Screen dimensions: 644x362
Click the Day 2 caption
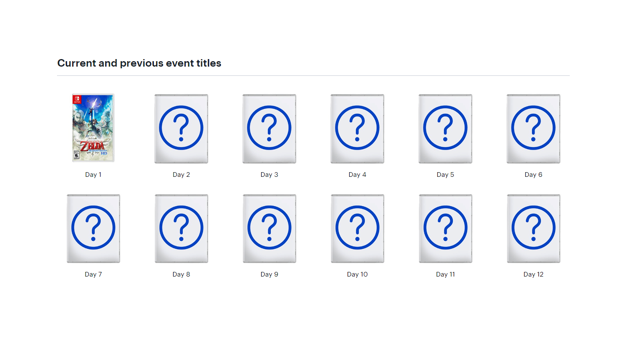click(x=181, y=175)
